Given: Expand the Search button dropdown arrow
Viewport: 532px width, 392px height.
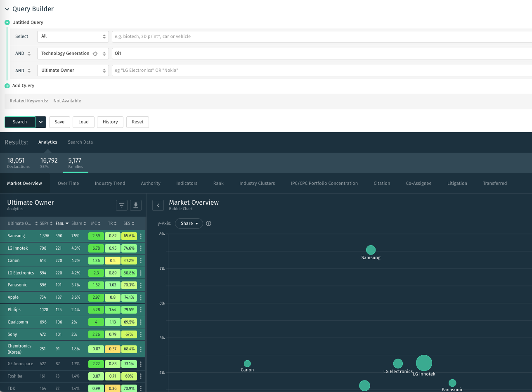Looking at the screenshot, I should pyautogui.click(x=41, y=122).
